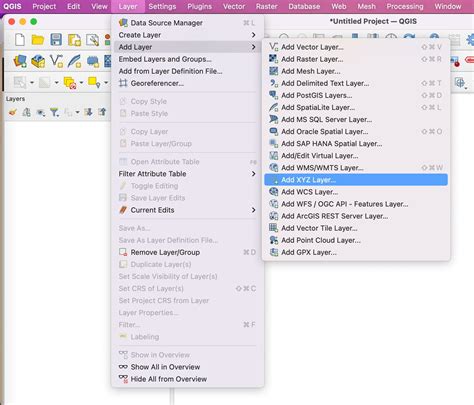
Task: Open the Web menu
Action: click(x=339, y=6)
